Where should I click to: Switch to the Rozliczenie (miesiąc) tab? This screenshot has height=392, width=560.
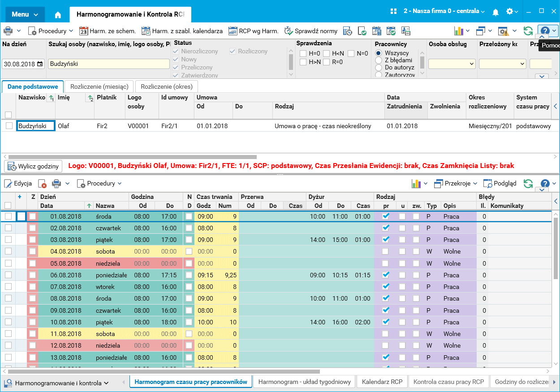99,86
